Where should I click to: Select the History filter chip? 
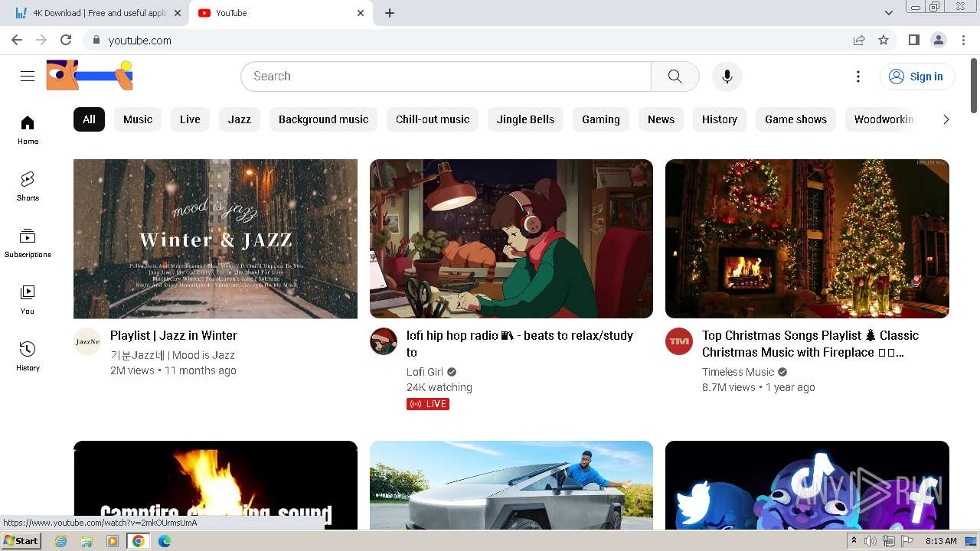click(720, 119)
